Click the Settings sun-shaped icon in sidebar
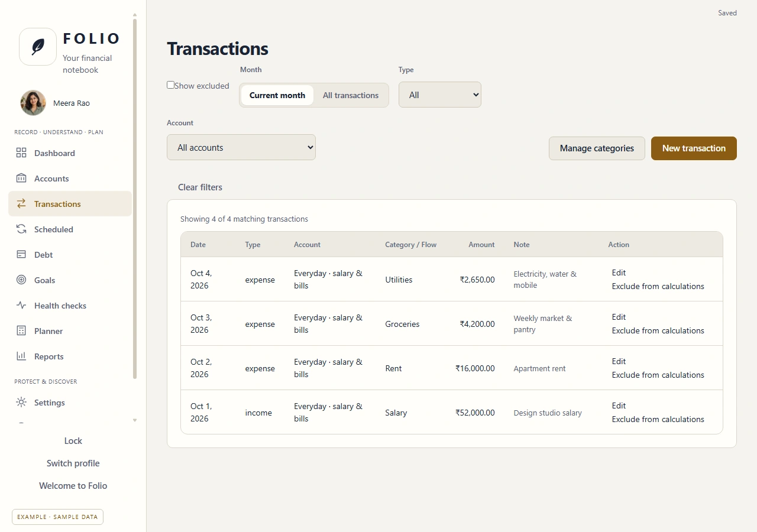Image resolution: width=757 pixels, height=532 pixels. [x=21, y=403]
